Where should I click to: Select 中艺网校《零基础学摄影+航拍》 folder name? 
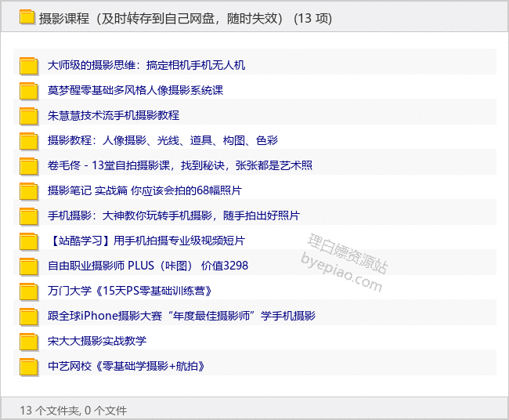point(126,366)
